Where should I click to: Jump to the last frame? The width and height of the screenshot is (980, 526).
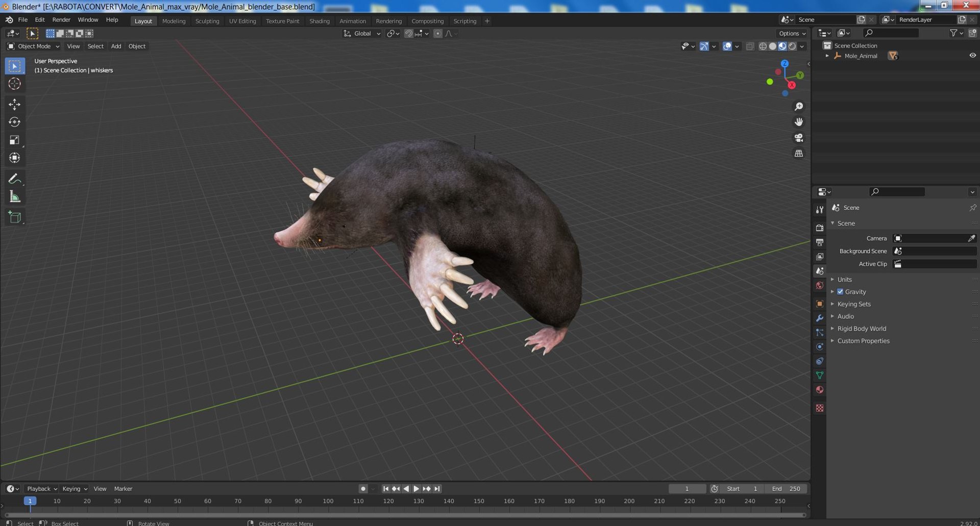pos(437,489)
